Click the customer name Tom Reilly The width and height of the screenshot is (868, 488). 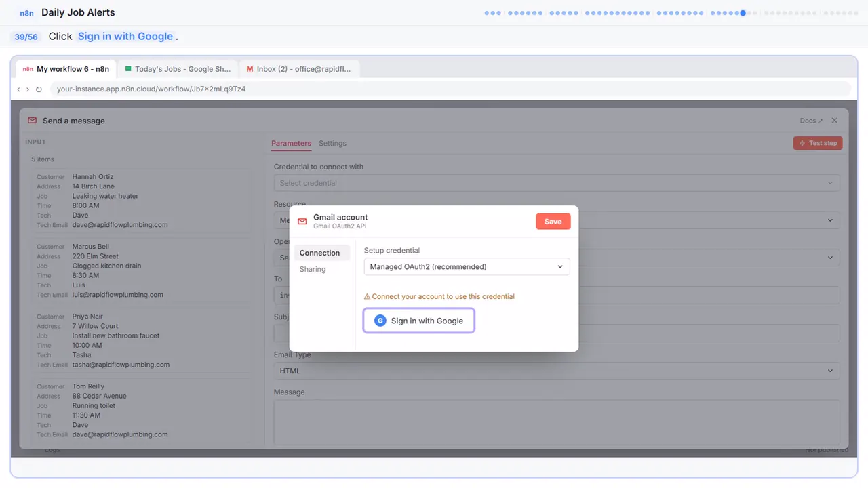(89, 386)
